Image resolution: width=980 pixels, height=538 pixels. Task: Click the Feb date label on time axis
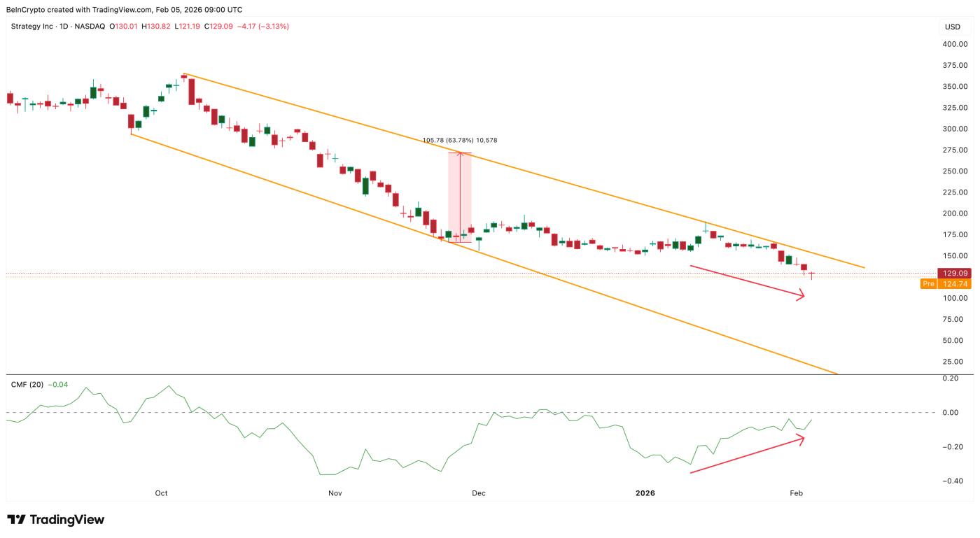coord(796,493)
